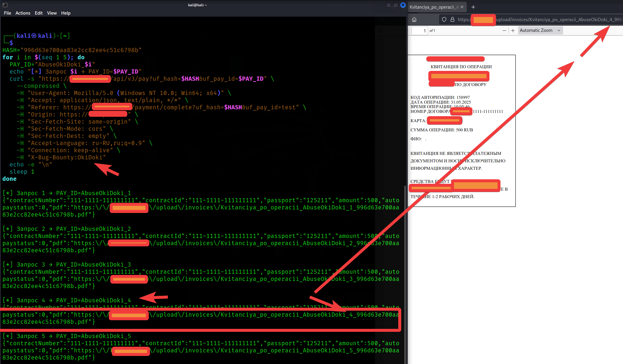Expand the Automatic Zoom dropdown

[x=540, y=30]
